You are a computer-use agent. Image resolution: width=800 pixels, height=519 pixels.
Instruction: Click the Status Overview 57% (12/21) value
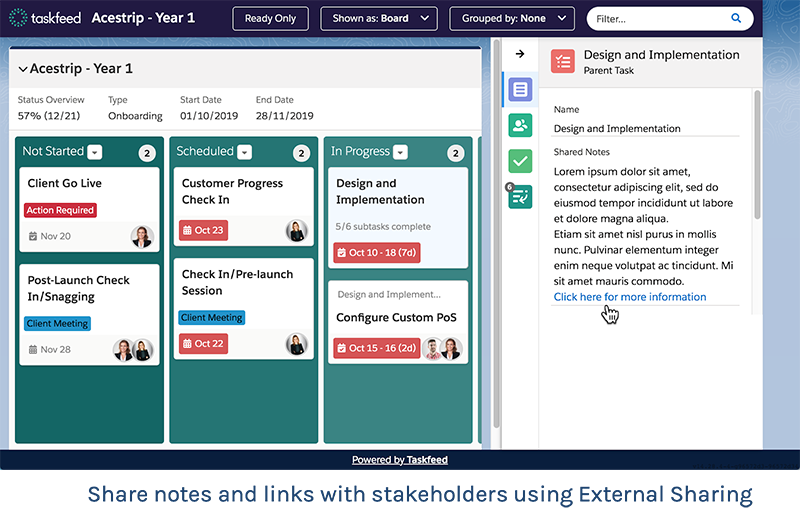click(49, 116)
